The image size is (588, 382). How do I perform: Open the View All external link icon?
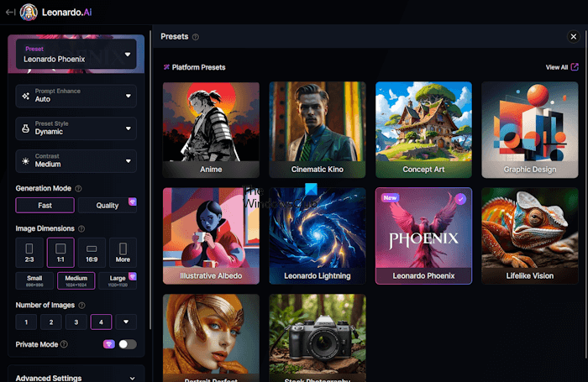coord(575,67)
